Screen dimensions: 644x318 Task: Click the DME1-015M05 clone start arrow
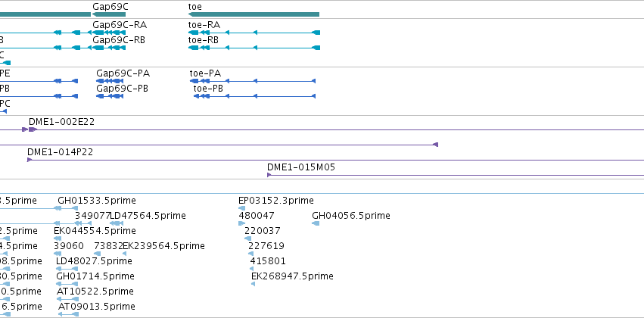tap(269, 175)
